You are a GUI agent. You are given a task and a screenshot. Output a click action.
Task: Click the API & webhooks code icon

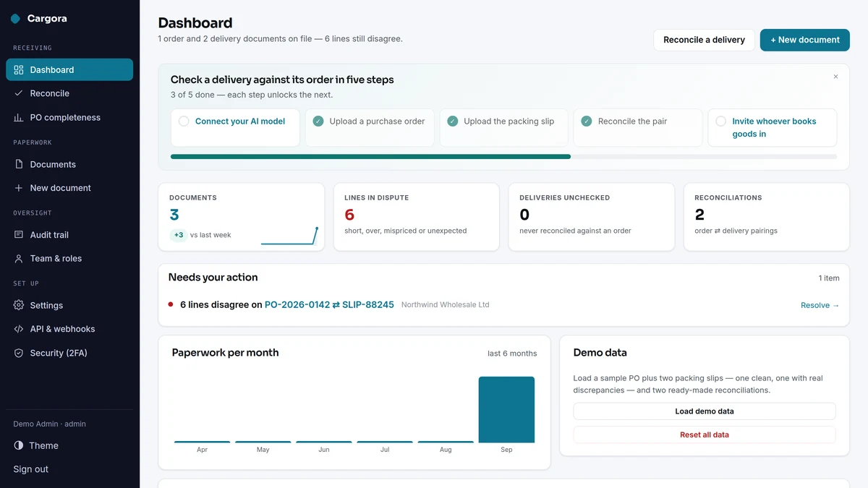point(19,329)
